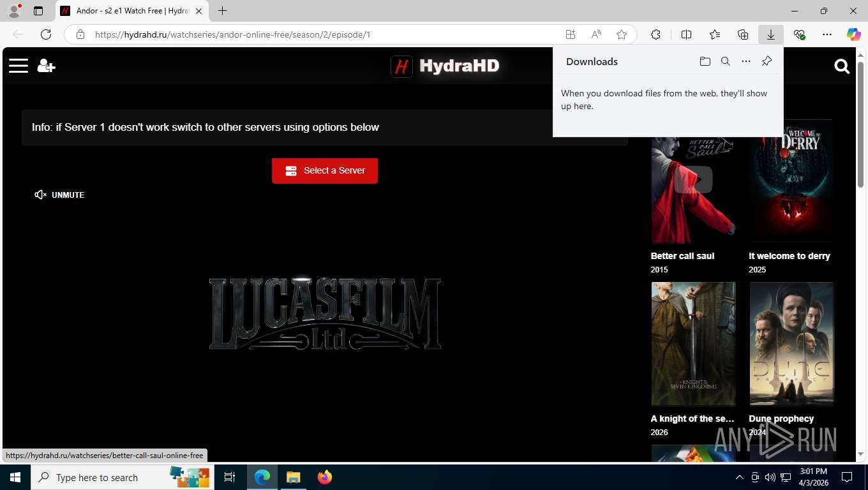This screenshot has width=868, height=490.
Task: Open Edge Settings and more menu
Action: [x=827, y=34]
